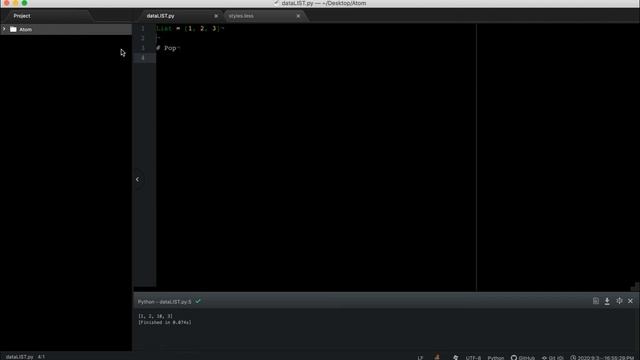This screenshot has height=360, width=640.
Task: Click dataLIST.py file name in status bar
Action: tap(19, 357)
